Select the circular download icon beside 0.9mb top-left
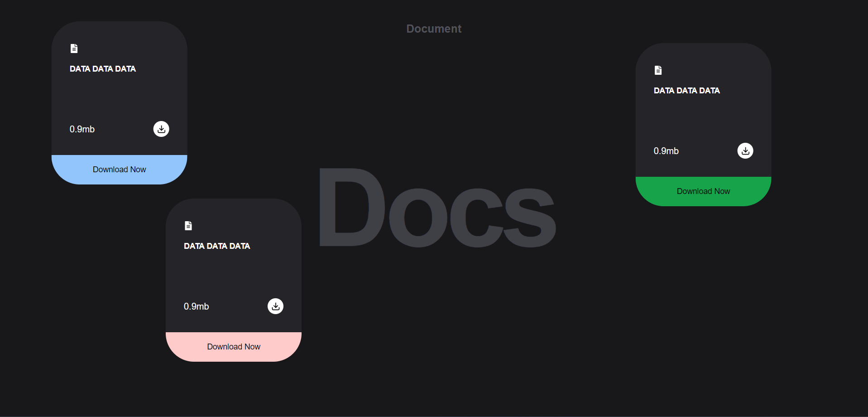This screenshot has width=868, height=417. [161, 129]
